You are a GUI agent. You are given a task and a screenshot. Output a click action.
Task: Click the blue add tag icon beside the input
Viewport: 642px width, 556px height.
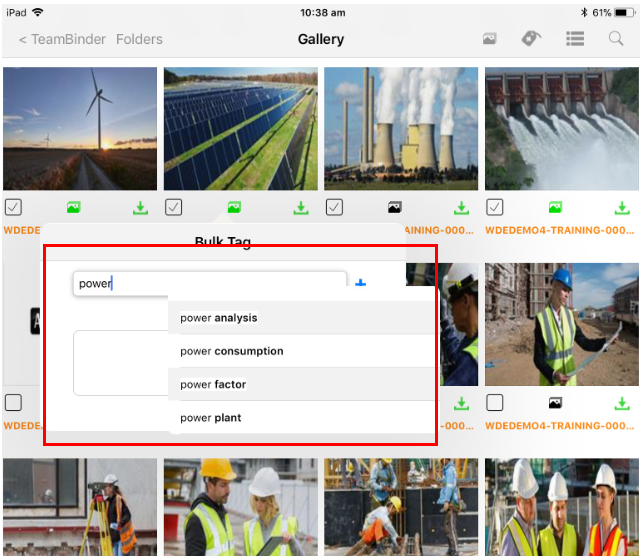pyautogui.click(x=361, y=285)
